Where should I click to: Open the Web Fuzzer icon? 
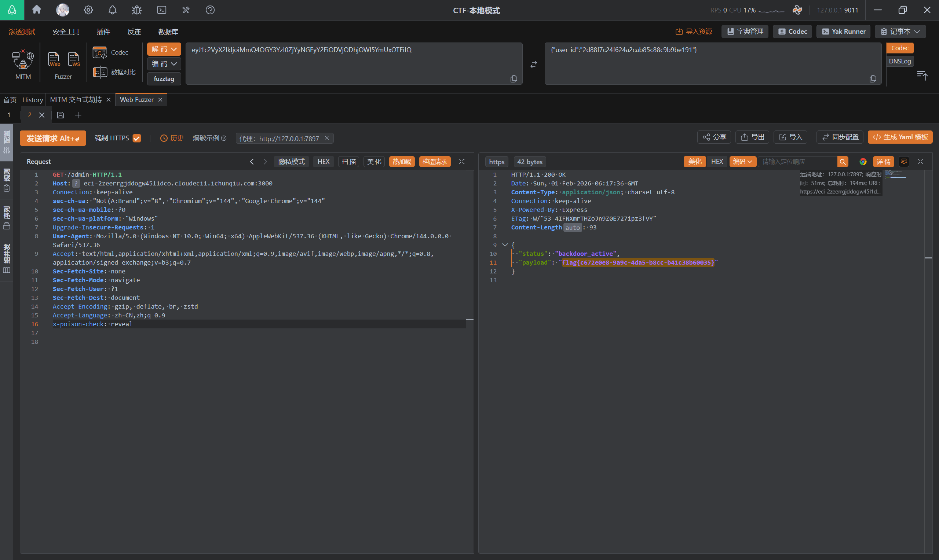pos(54,59)
